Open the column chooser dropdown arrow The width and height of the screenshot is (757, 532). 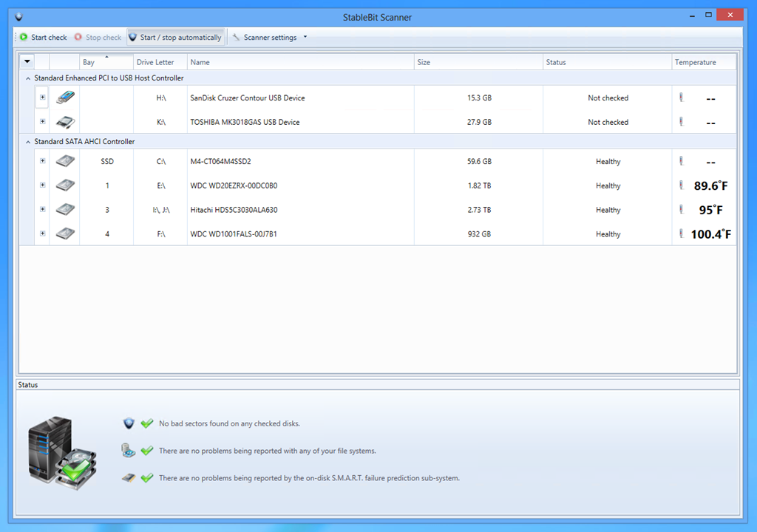pos(27,62)
